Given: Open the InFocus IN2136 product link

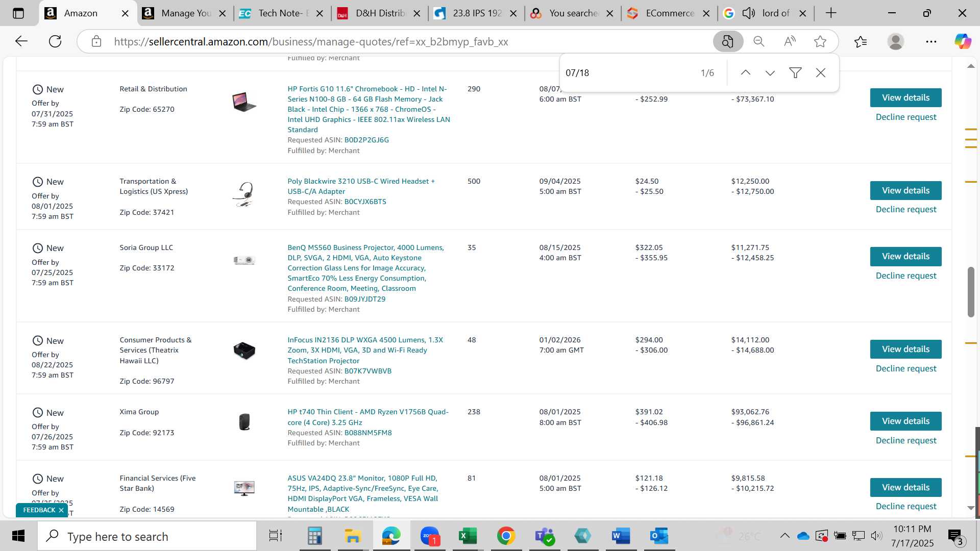Looking at the screenshot, I should pyautogui.click(x=365, y=350).
